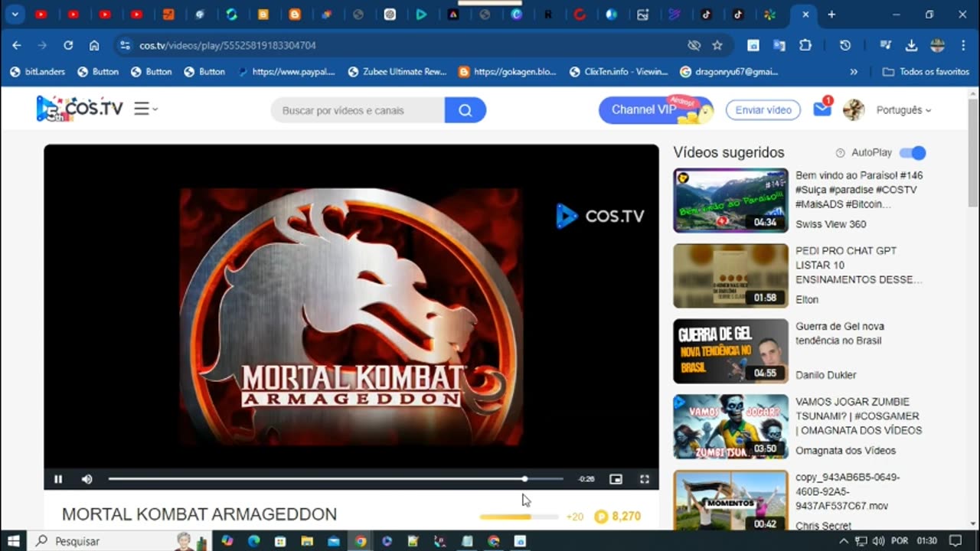Reload the current browser page
This screenshot has height=551, width=980.
pos(68,45)
